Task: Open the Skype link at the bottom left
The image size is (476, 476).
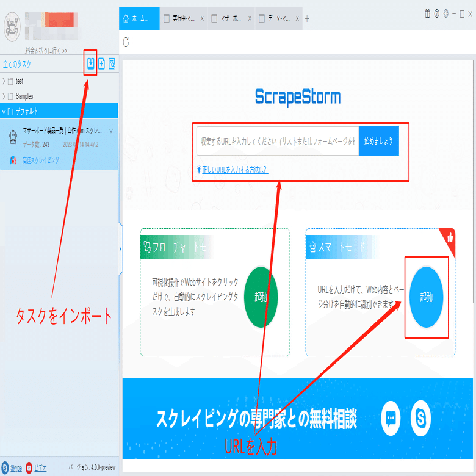Action: (x=16, y=468)
